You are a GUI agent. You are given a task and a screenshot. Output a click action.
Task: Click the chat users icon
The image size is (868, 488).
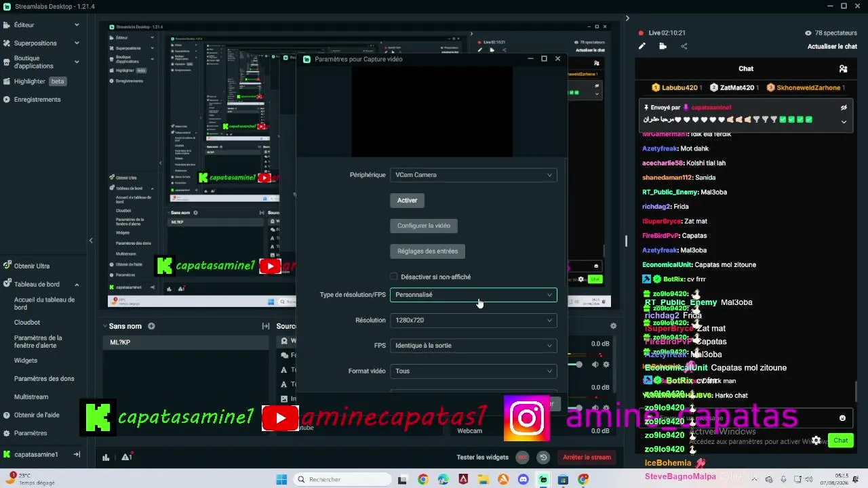click(843, 68)
